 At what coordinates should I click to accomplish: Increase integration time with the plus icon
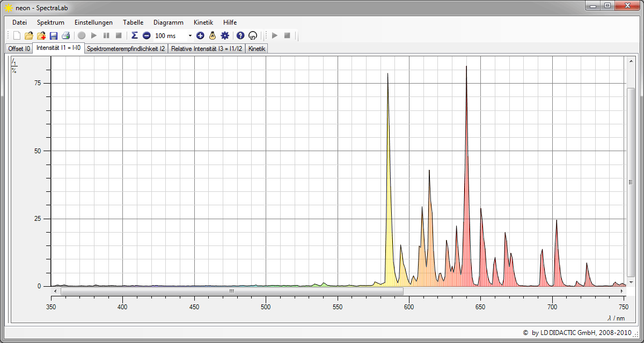point(200,36)
